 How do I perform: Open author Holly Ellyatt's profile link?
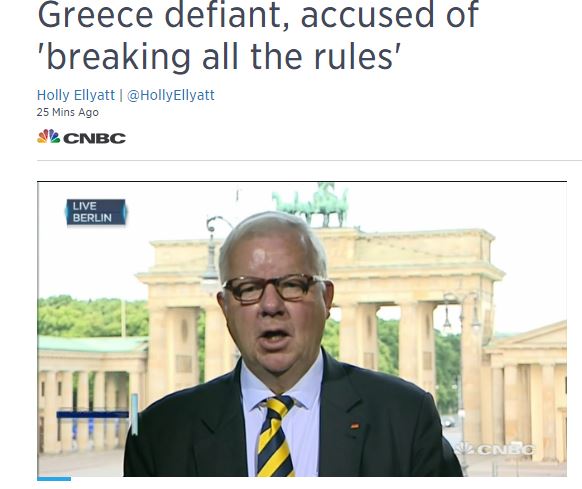click(76, 95)
